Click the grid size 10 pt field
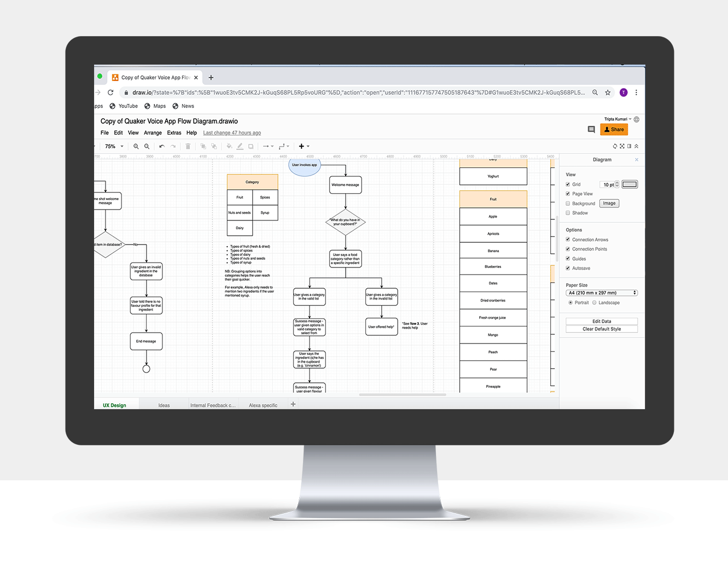This screenshot has height=564, width=728. [x=608, y=185]
